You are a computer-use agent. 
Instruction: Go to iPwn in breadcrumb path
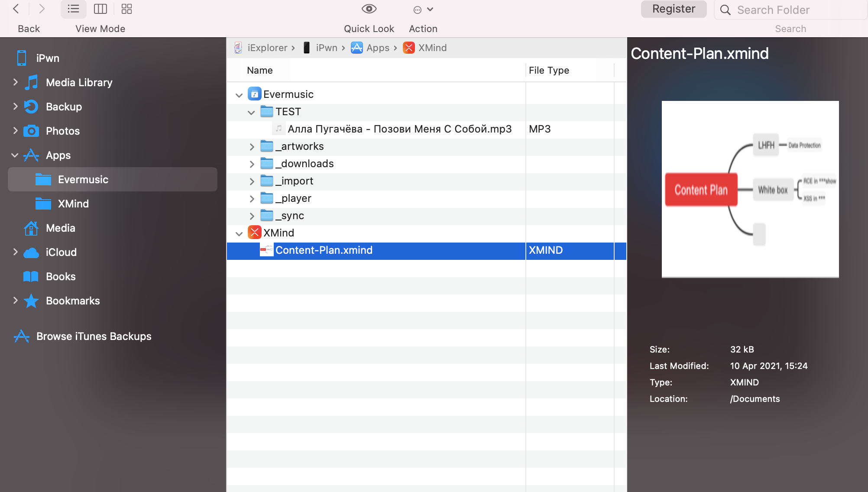(x=327, y=48)
